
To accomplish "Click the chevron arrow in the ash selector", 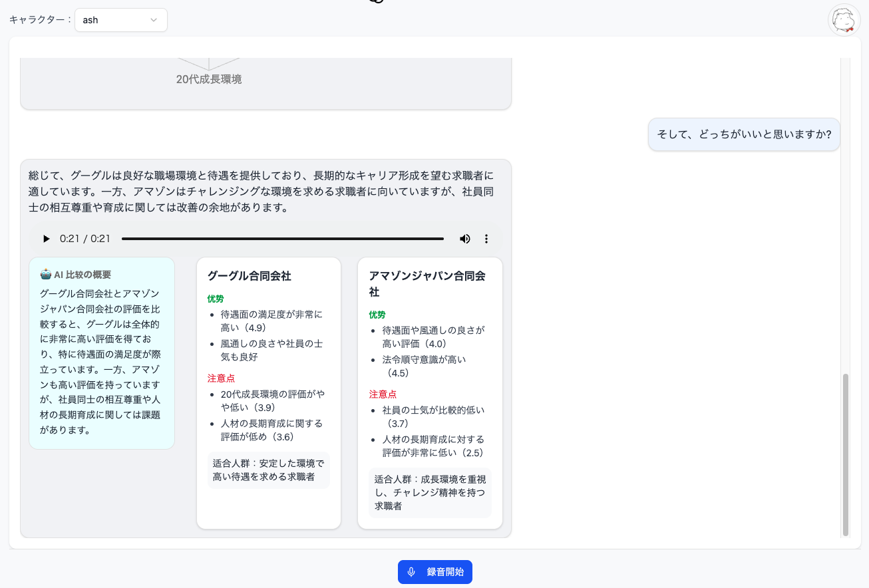I will tap(154, 20).
